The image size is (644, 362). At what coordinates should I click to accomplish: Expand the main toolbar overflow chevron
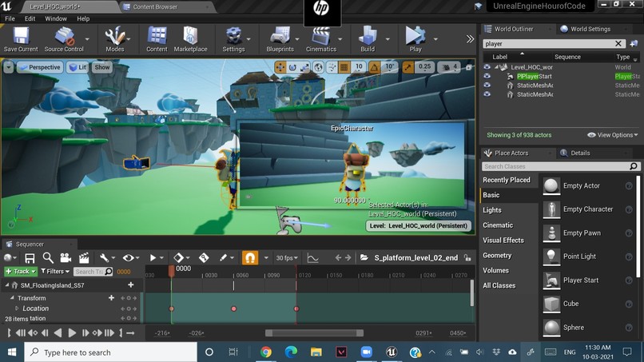pyautogui.click(x=470, y=39)
